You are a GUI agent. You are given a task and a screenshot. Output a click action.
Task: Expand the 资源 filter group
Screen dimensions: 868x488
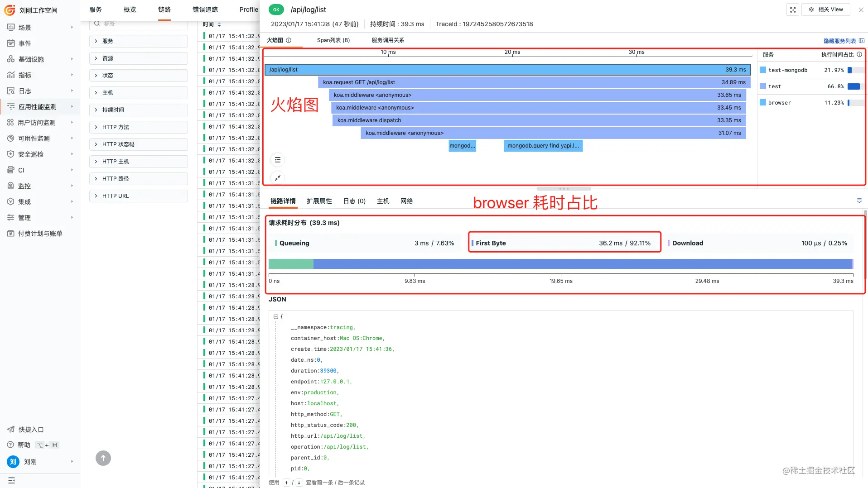click(139, 58)
